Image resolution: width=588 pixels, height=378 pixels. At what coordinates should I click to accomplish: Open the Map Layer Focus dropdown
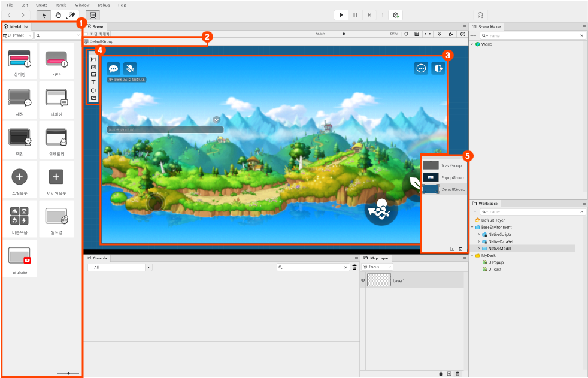click(x=377, y=267)
